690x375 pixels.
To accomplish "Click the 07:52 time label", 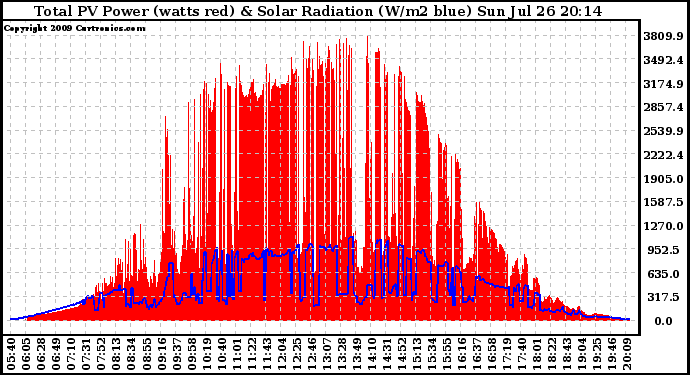I will 101,354.
